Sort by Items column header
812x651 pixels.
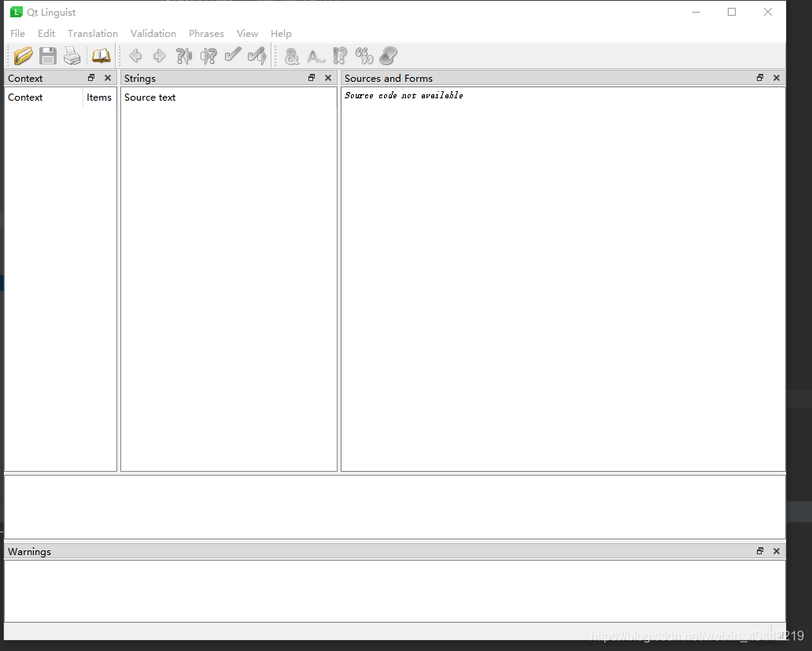pyautogui.click(x=99, y=97)
